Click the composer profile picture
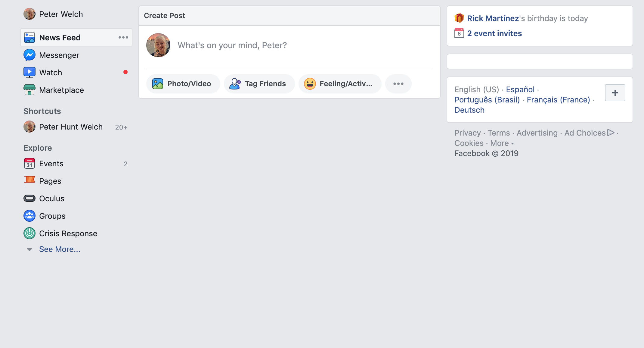Image resolution: width=644 pixels, height=348 pixels. pyautogui.click(x=158, y=45)
